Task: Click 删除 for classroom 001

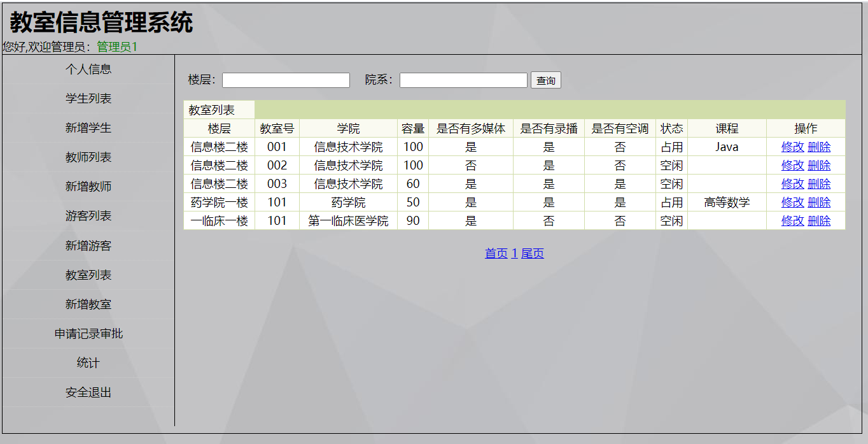Action: [819, 147]
